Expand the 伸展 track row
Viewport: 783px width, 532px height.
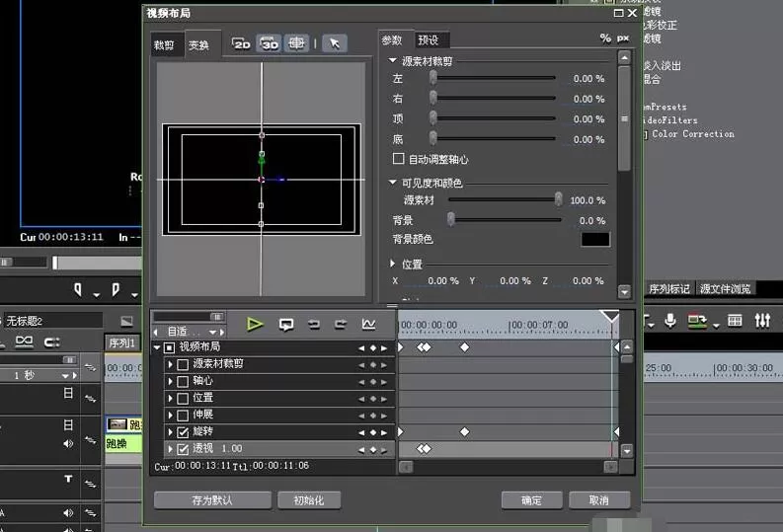coord(170,415)
